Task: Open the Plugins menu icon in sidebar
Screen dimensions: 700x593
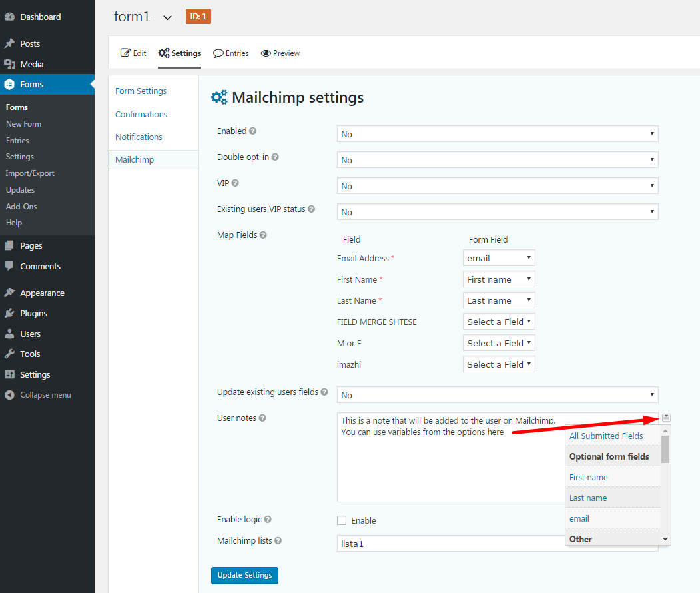Action: click(x=9, y=313)
